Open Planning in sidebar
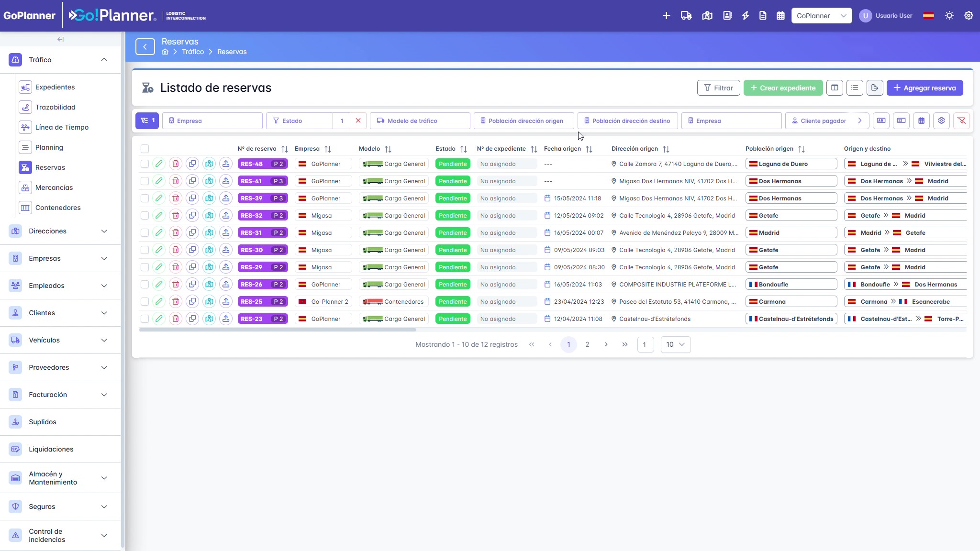 pyautogui.click(x=49, y=148)
